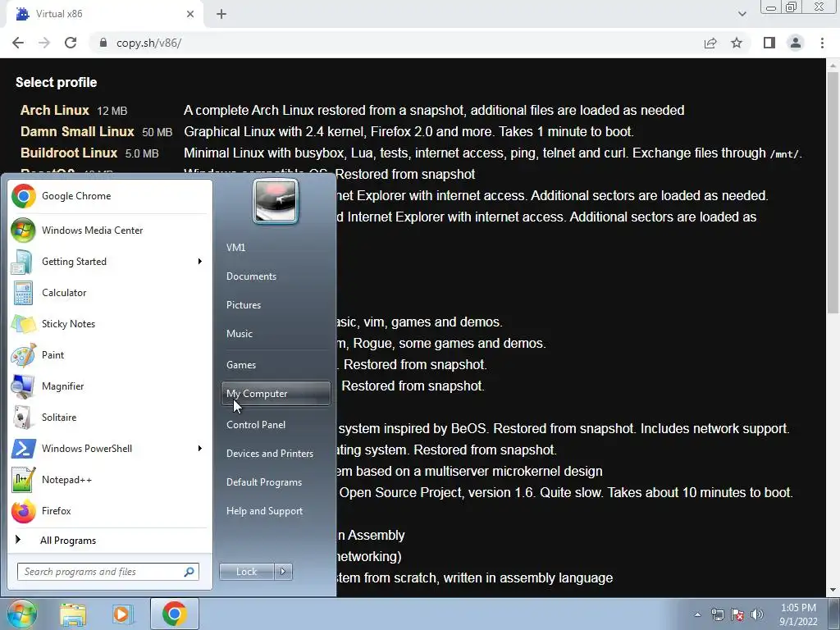This screenshot has height=630, width=840.
Task: Launch Magnifier icon
Action: (24, 386)
